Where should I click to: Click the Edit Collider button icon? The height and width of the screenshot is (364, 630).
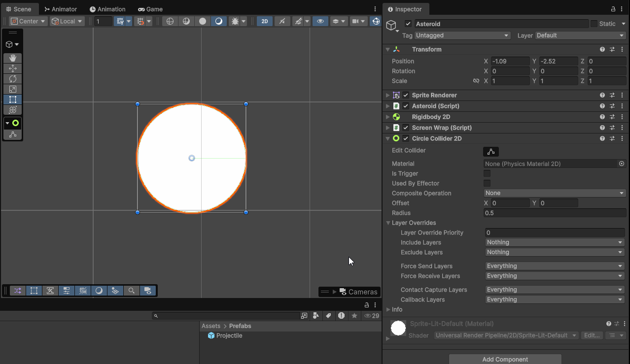coord(491,152)
